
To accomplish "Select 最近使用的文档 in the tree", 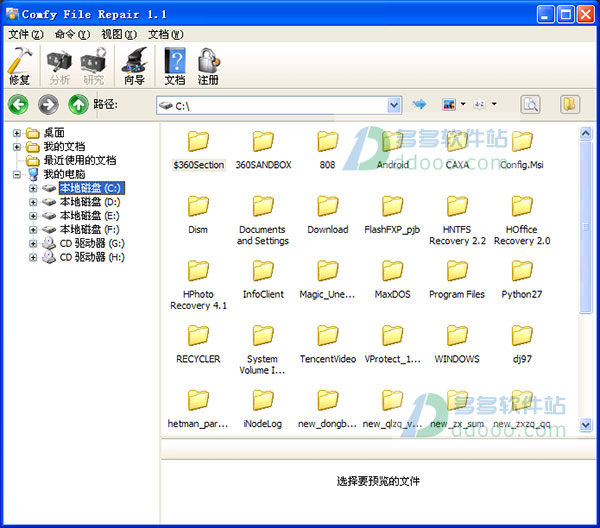I will [x=80, y=160].
